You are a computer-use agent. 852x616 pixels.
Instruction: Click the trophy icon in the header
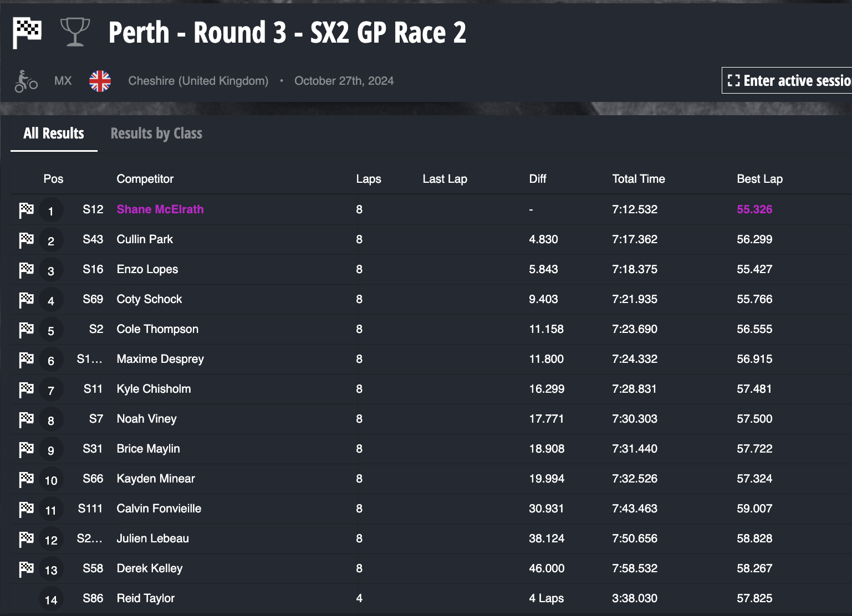(x=75, y=32)
